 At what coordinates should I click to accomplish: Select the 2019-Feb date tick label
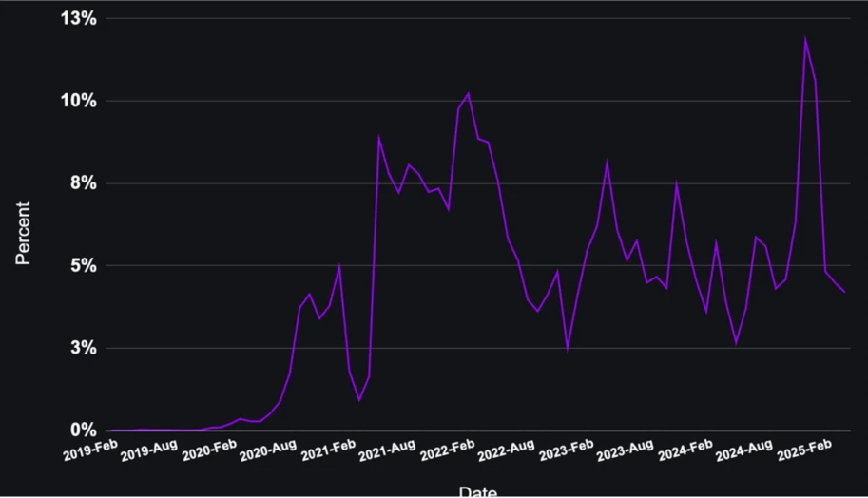pyautogui.click(x=90, y=450)
